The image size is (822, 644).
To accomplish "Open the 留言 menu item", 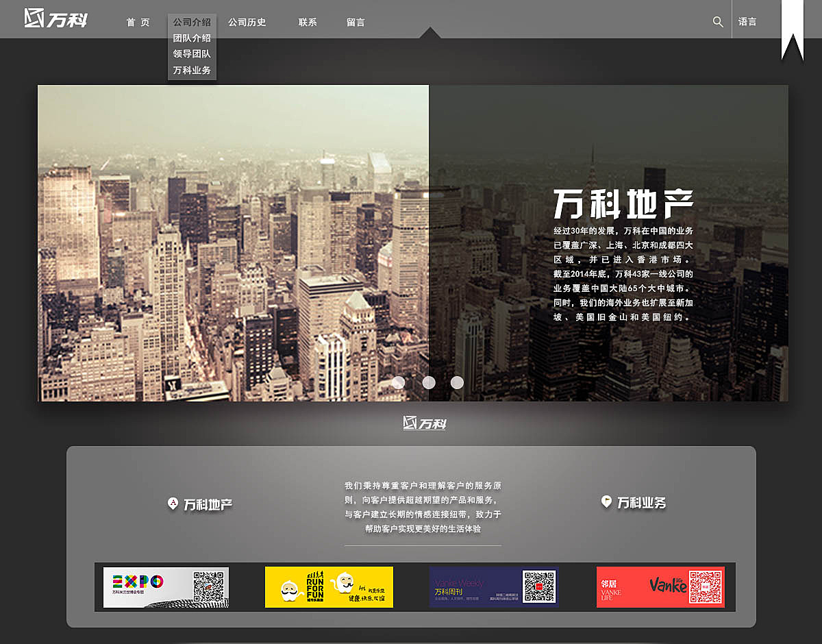I will click(x=356, y=23).
